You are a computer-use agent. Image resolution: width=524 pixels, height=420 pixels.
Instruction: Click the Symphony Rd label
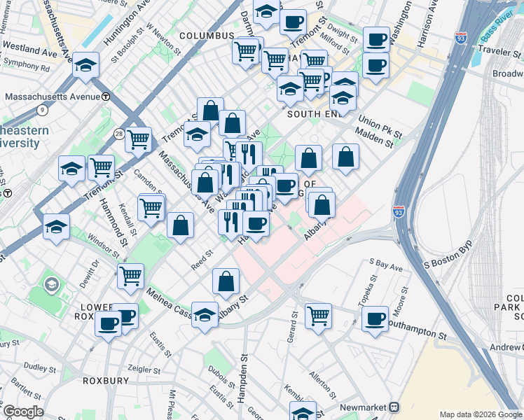point(27,65)
